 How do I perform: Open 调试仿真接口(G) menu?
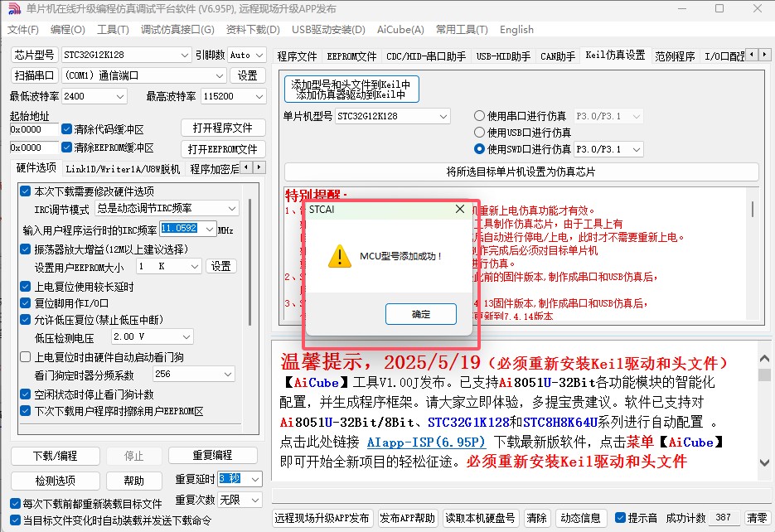click(x=177, y=30)
